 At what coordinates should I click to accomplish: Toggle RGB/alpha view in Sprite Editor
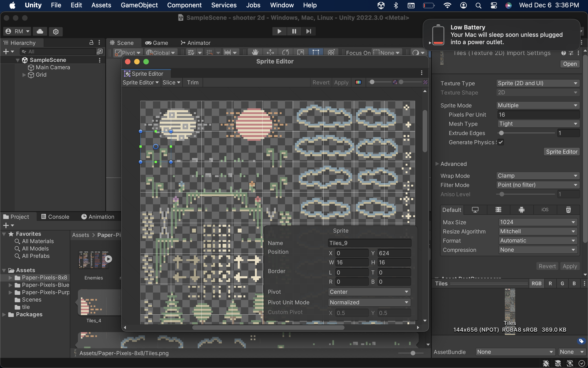[358, 82]
